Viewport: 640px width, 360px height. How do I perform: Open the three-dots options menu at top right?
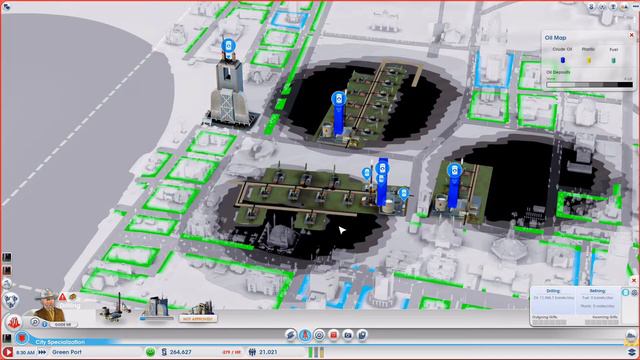[x=635, y=7]
